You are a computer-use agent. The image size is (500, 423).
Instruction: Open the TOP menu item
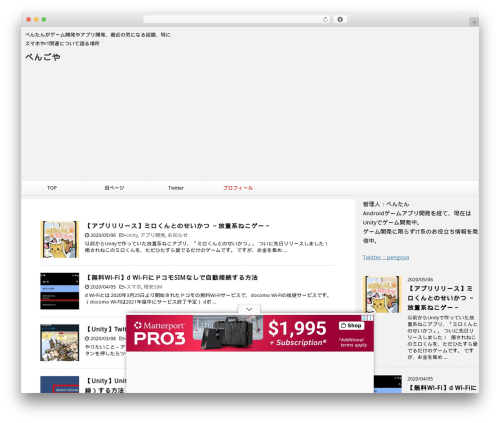pos(52,188)
